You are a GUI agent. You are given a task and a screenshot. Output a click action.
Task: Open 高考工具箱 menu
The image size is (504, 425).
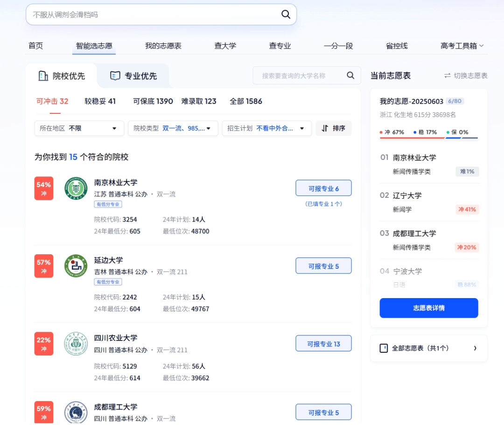(462, 46)
